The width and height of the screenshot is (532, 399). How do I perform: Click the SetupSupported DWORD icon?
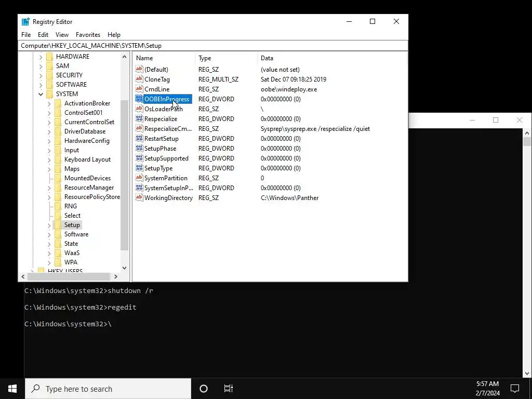coord(139,158)
